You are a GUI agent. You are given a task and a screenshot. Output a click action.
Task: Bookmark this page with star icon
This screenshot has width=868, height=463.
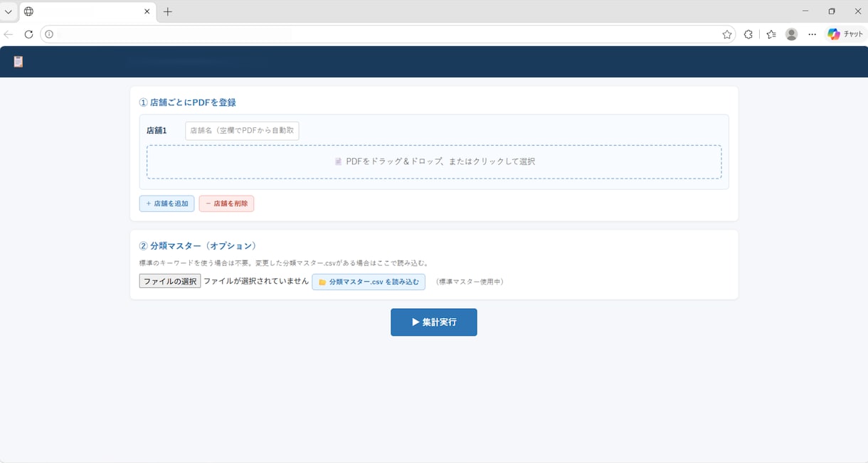tap(726, 34)
